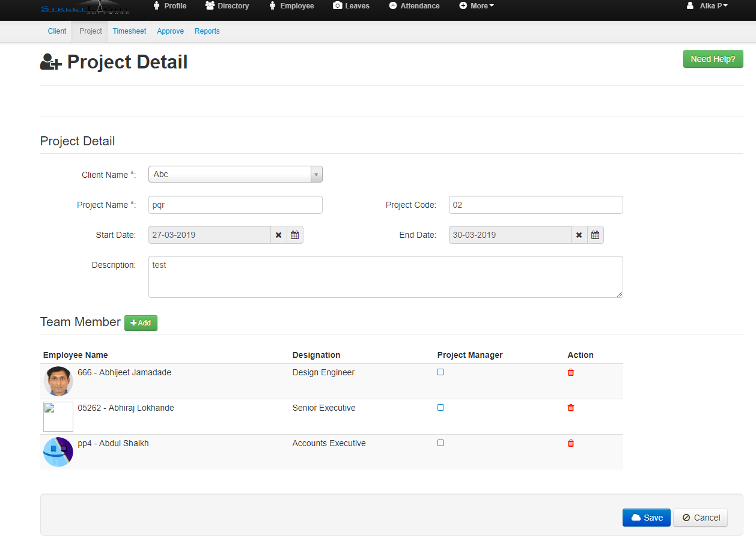Viewport: 756px width, 547px height.
Task: Set Abdul Shaikh as Project Manager
Action: pyautogui.click(x=440, y=443)
